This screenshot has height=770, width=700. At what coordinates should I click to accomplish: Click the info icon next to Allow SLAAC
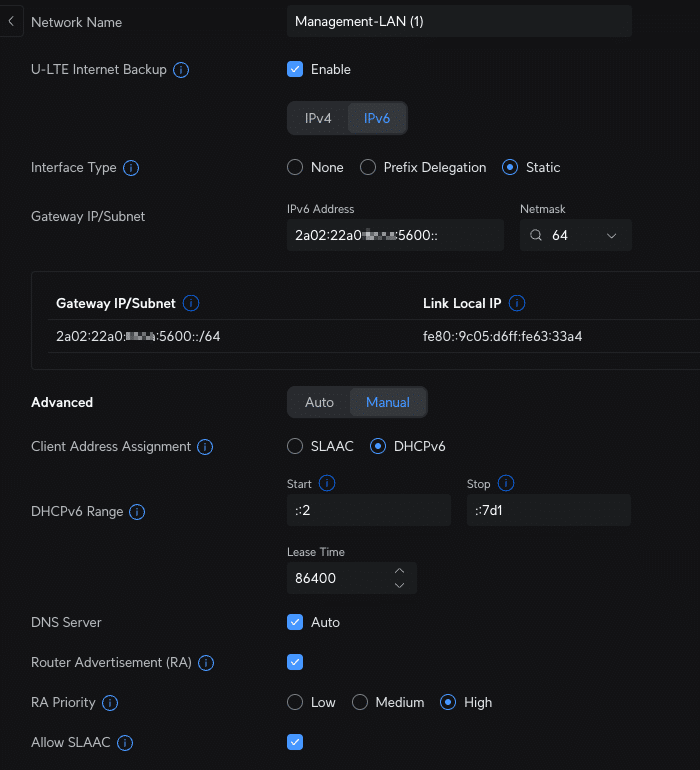pyautogui.click(x=126, y=743)
